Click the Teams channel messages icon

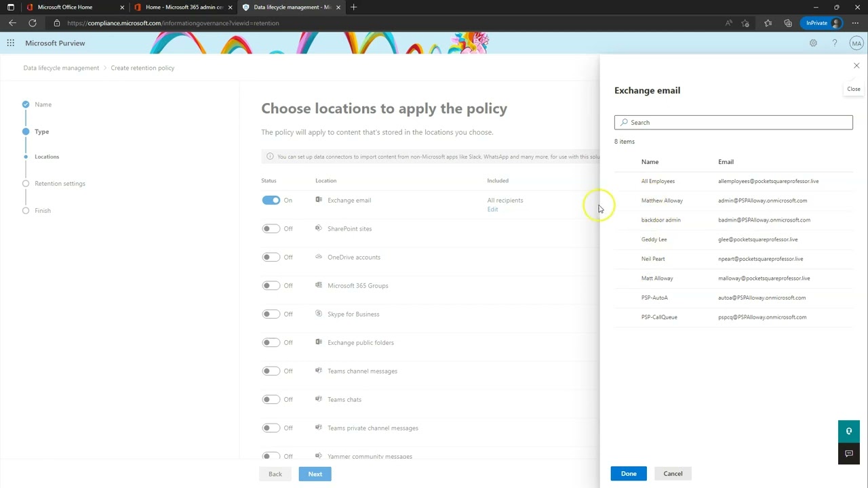click(x=319, y=371)
